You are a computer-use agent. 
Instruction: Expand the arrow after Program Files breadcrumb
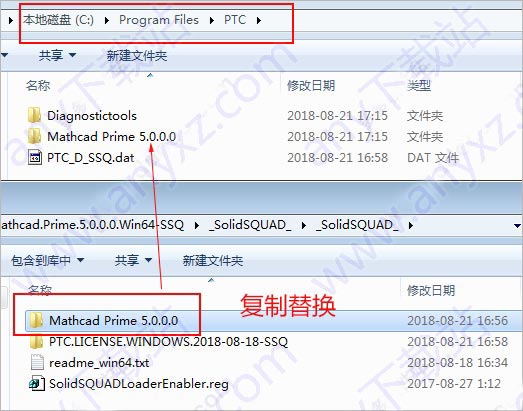click(212, 21)
